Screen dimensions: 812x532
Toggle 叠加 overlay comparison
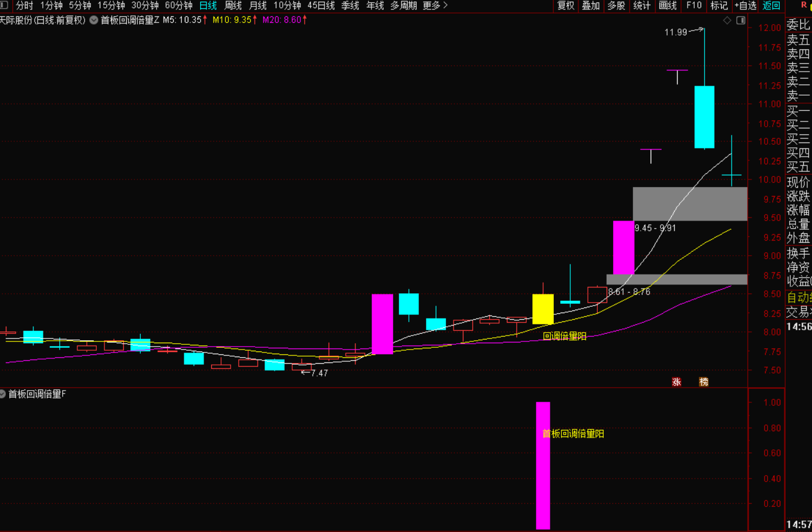click(591, 6)
